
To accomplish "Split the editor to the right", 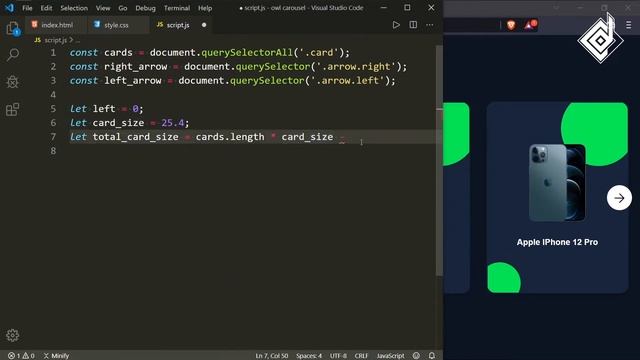I will [413, 25].
